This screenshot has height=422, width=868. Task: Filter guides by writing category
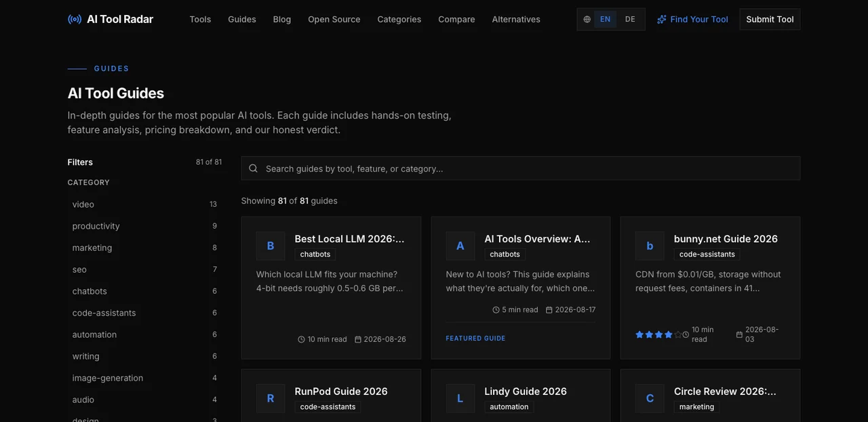(144, 356)
